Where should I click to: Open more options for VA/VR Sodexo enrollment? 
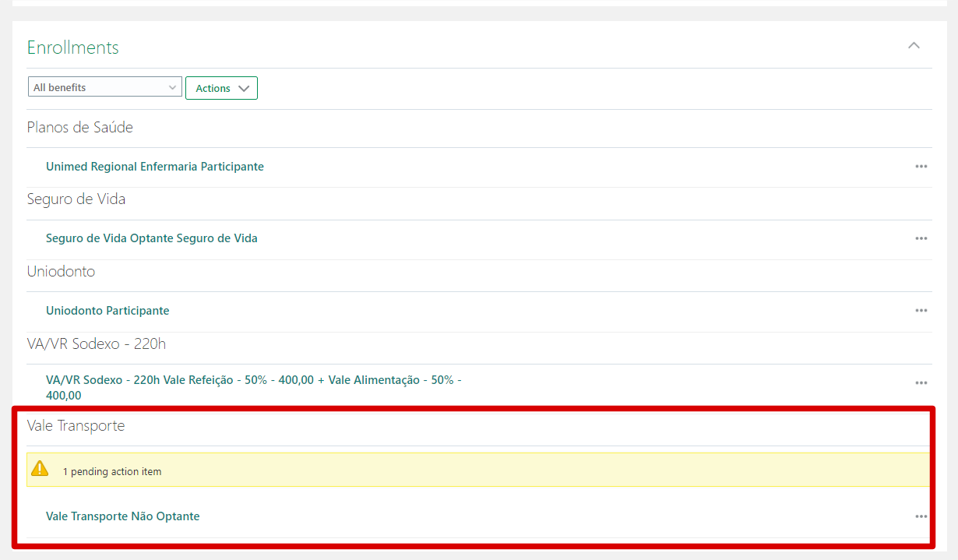[921, 383]
